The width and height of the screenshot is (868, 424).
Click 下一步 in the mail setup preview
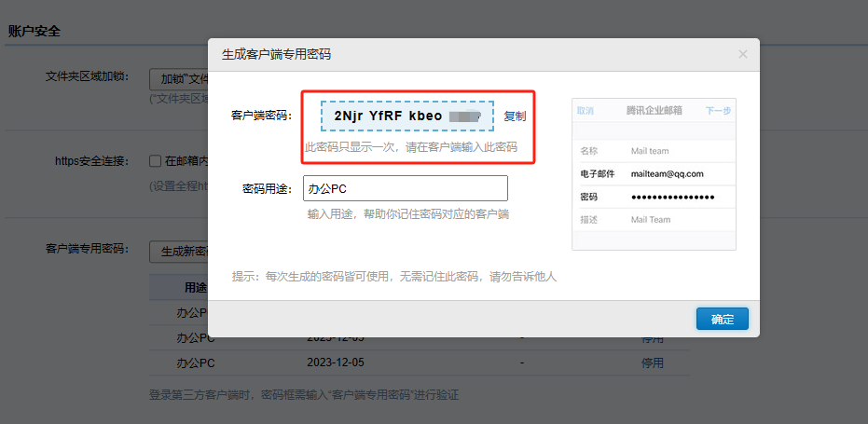point(719,111)
